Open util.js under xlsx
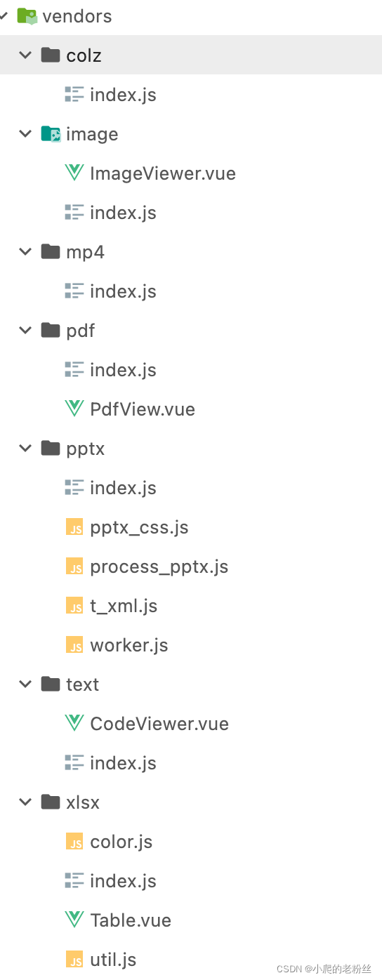 click(113, 960)
